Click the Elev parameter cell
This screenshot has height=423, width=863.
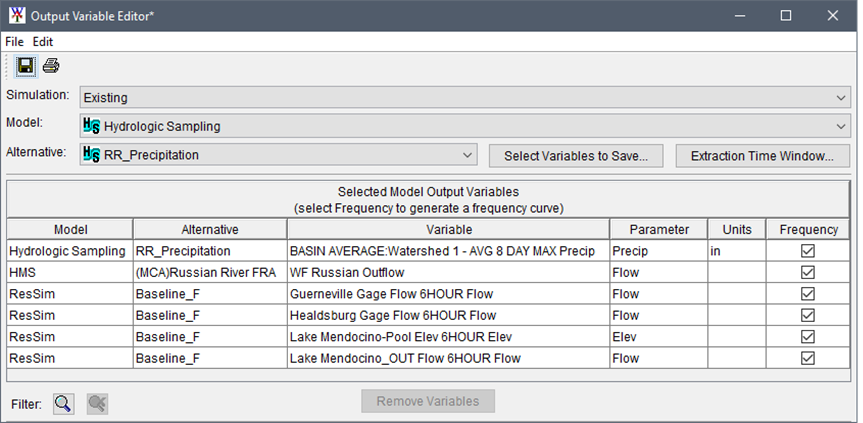659,337
